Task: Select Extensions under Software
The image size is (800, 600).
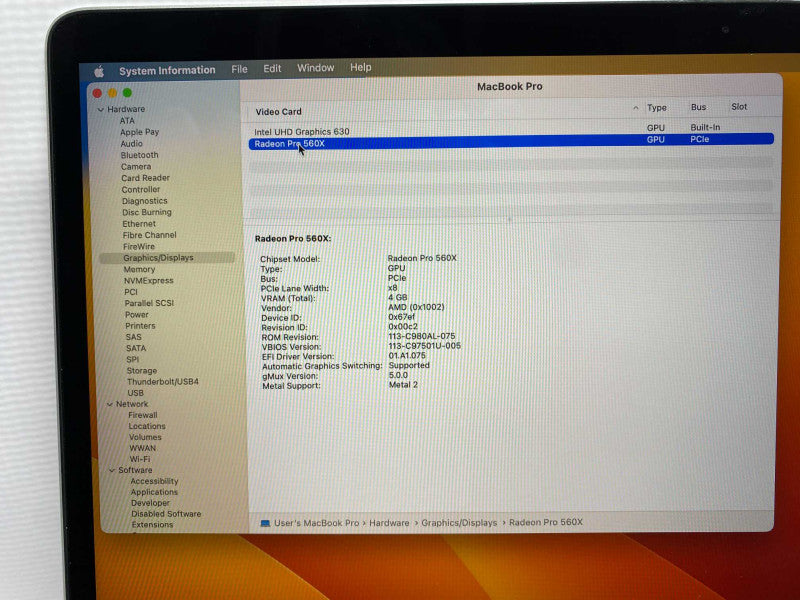Action: click(152, 525)
